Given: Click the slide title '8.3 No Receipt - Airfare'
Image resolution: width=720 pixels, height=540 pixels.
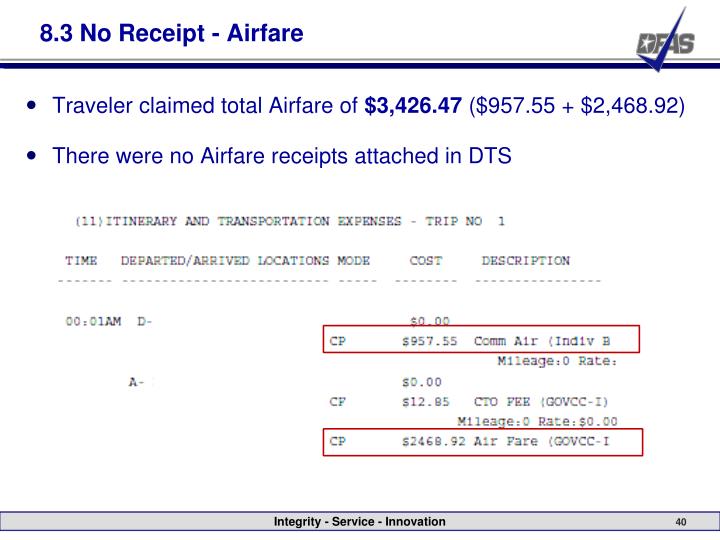Looking at the screenshot, I should click(x=171, y=33).
